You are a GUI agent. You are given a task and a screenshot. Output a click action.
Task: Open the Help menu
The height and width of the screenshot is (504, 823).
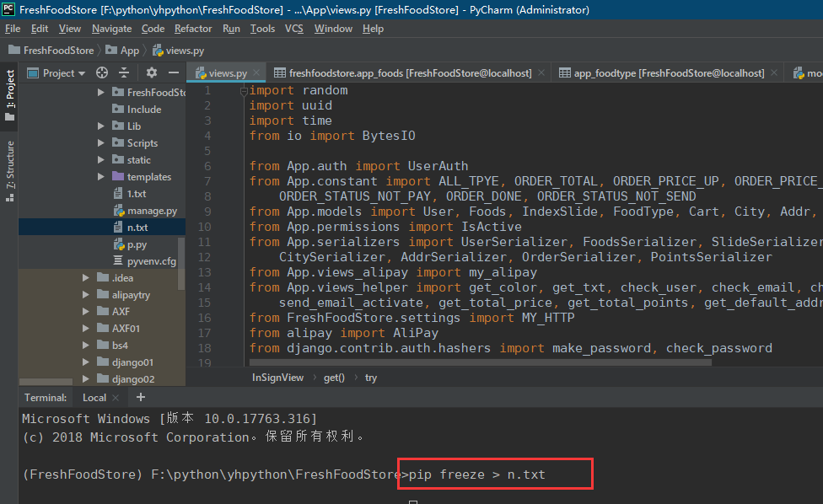pos(373,29)
